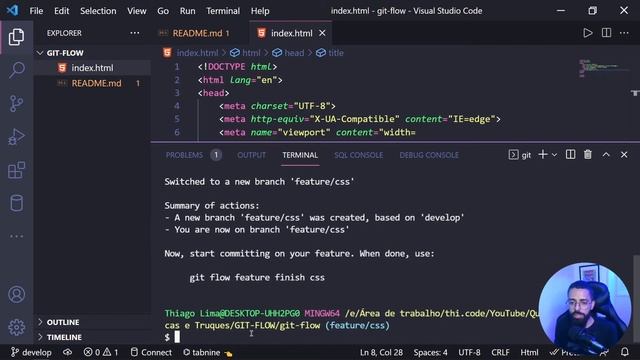
Task: Switch to the Debug Console tab
Action: click(429, 155)
